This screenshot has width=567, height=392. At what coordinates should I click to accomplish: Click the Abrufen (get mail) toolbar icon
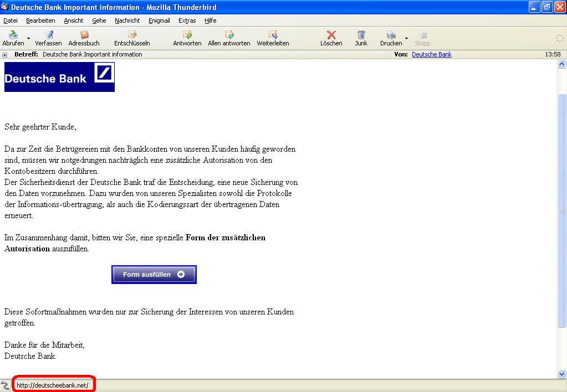click(13, 35)
